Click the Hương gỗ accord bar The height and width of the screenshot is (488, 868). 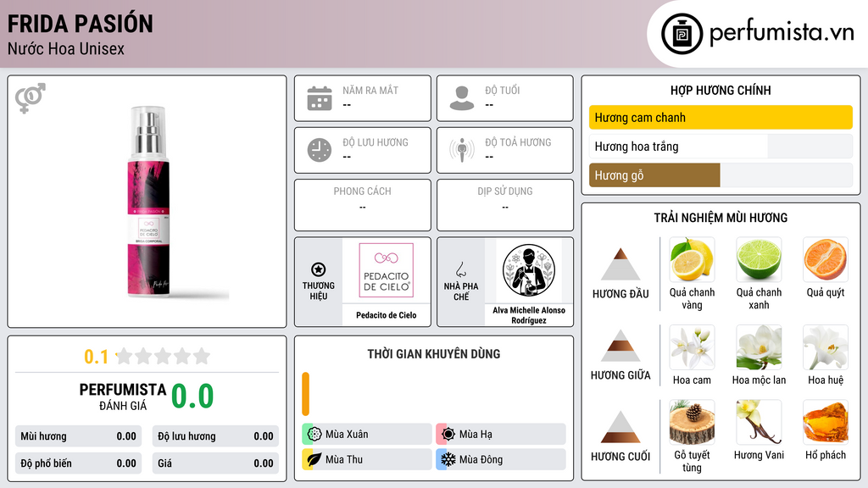click(x=721, y=175)
